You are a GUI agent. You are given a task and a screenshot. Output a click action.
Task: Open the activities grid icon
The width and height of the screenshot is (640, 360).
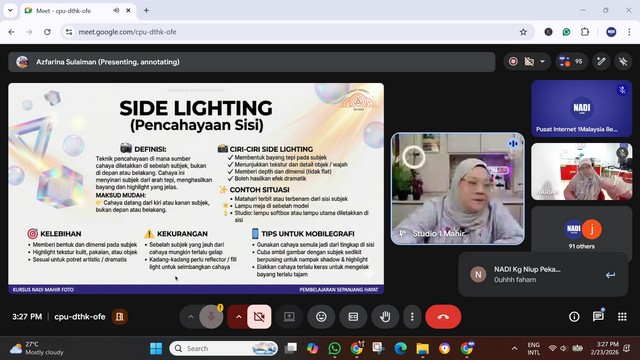click(x=622, y=317)
